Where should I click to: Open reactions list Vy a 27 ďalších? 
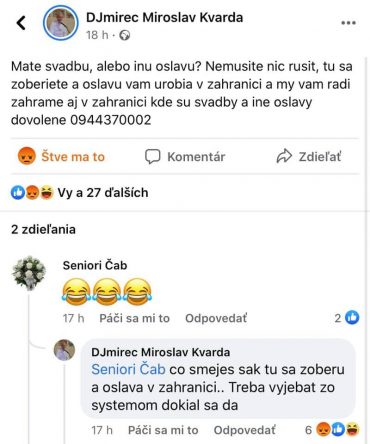click(80, 193)
